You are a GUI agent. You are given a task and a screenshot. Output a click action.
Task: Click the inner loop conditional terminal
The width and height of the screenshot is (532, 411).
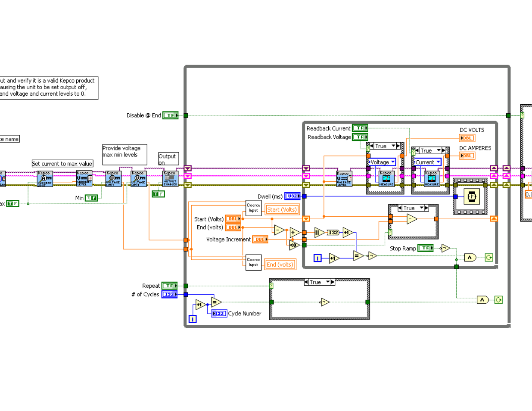489,258
